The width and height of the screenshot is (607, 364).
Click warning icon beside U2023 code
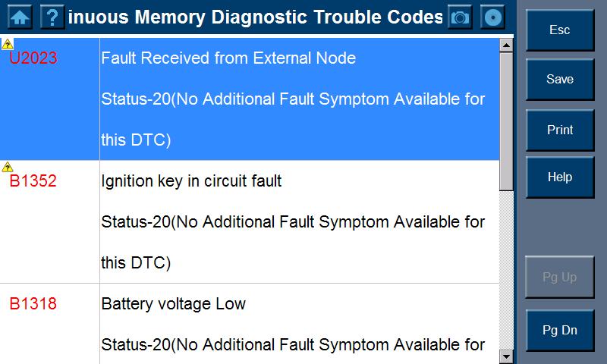pyautogui.click(x=8, y=44)
